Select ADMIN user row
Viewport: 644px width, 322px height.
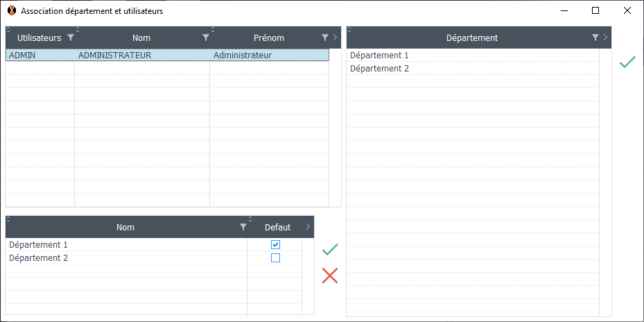(x=23, y=55)
